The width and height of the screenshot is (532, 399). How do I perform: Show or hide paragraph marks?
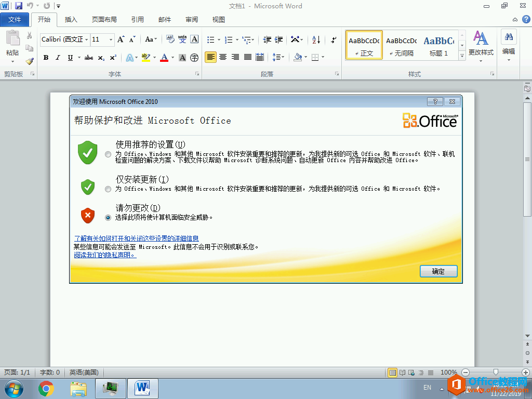[x=334, y=39]
